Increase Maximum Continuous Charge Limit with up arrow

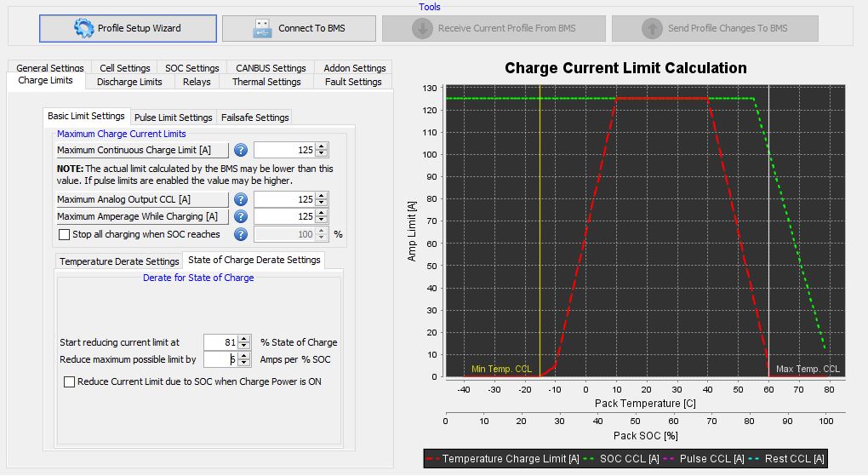click(321, 146)
